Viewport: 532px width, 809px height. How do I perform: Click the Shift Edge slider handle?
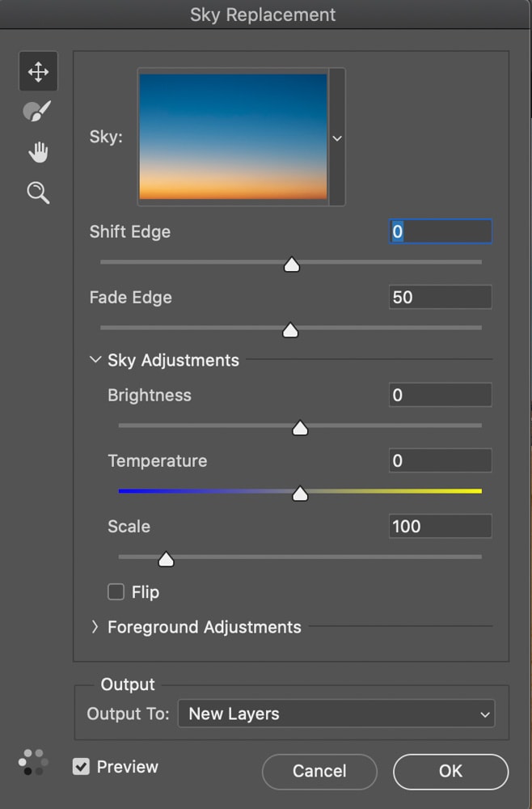pyautogui.click(x=292, y=265)
